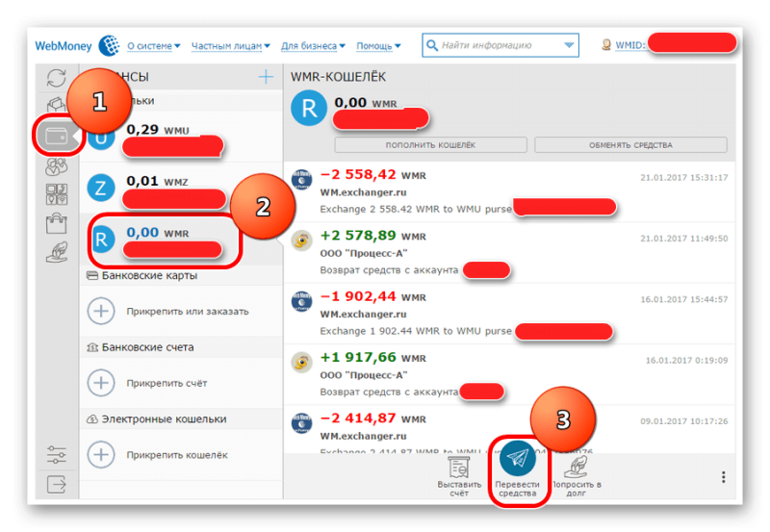
Task: Open the wallet section in the sidebar
Action: pos(57,136)
